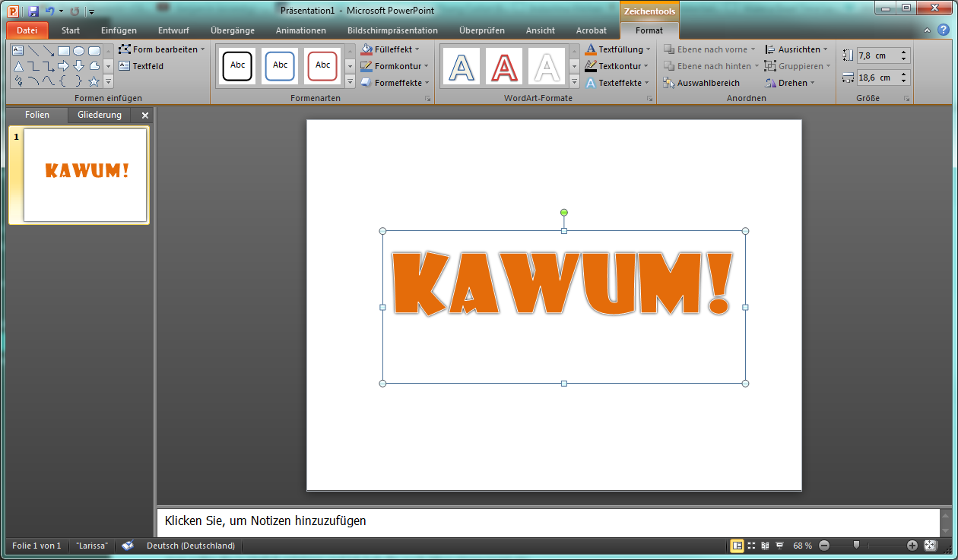
Task: Click the notes field below the slide
Action: 547,521
